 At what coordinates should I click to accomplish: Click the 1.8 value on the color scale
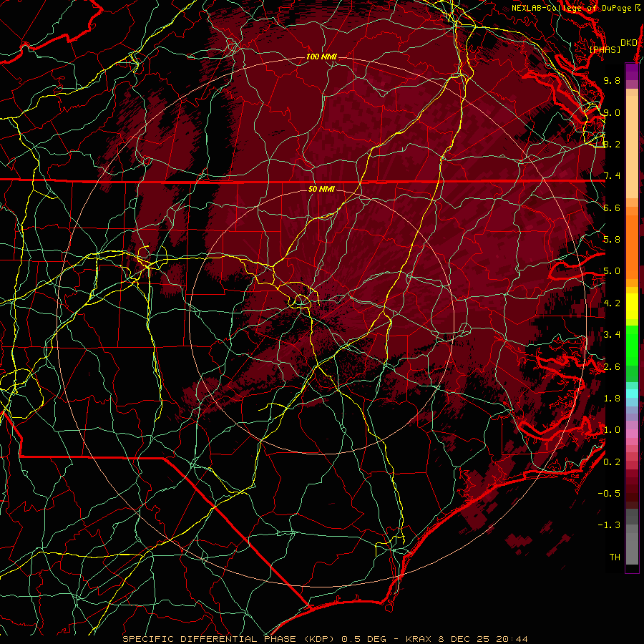[612, 399]
